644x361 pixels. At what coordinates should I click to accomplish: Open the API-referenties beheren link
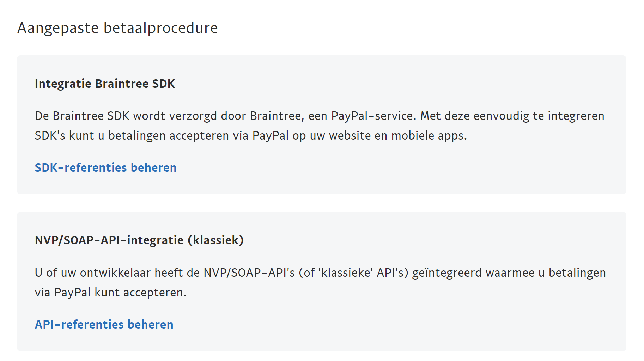click(x=104, y=324)
